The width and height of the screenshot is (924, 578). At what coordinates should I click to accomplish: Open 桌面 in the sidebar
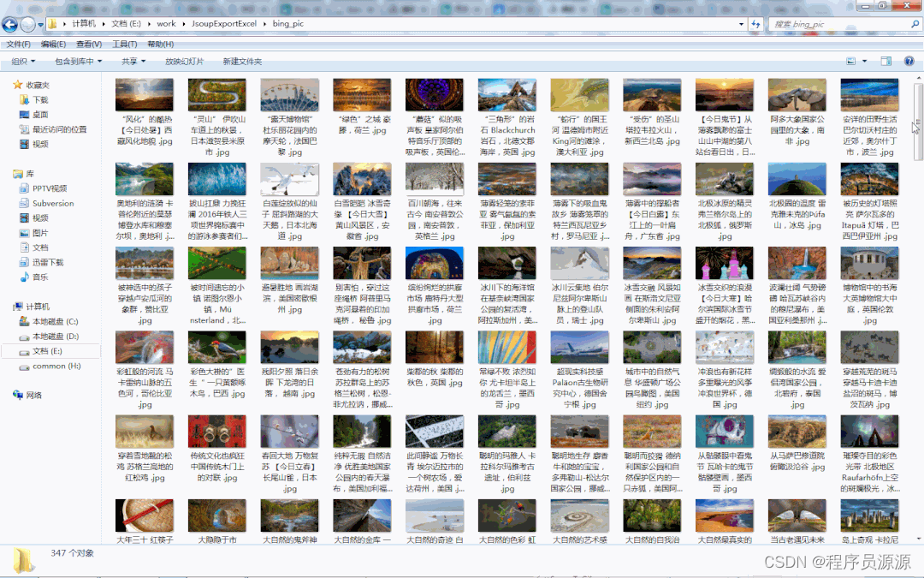33,115
